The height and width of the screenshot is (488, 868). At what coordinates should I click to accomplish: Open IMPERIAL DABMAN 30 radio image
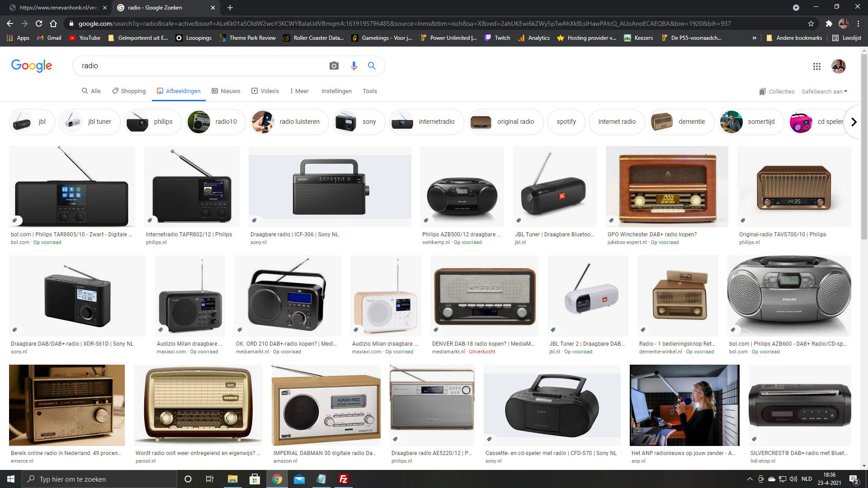326,405
